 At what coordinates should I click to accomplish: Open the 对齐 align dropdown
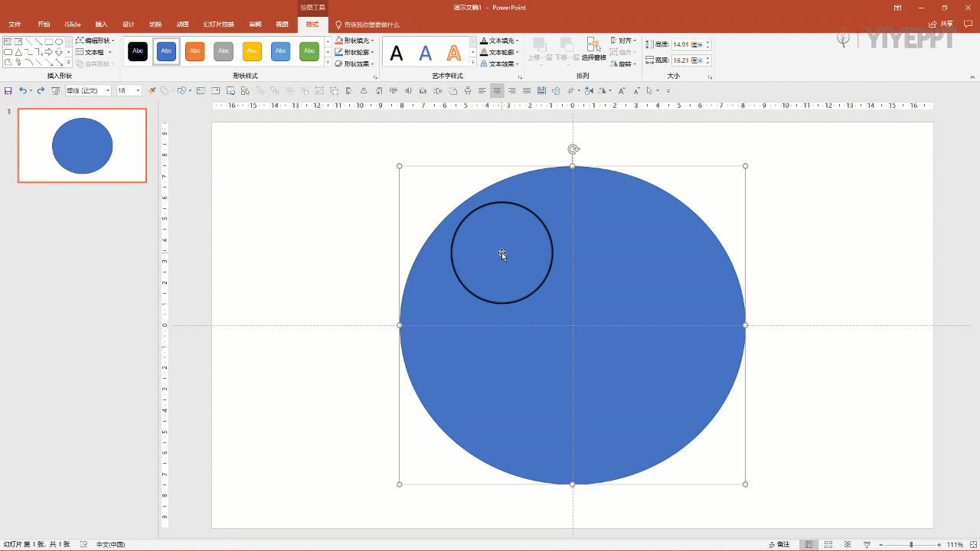pos(624,41)
